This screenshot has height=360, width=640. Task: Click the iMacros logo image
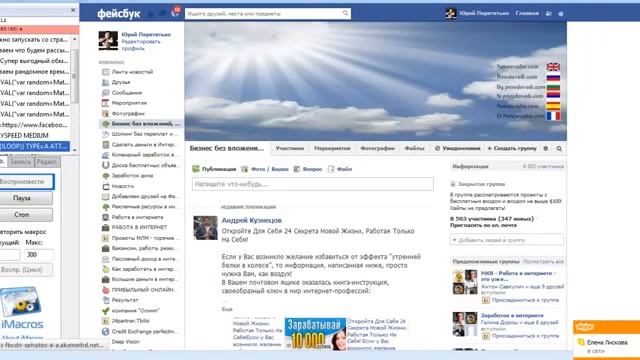(x=21, y=301)
